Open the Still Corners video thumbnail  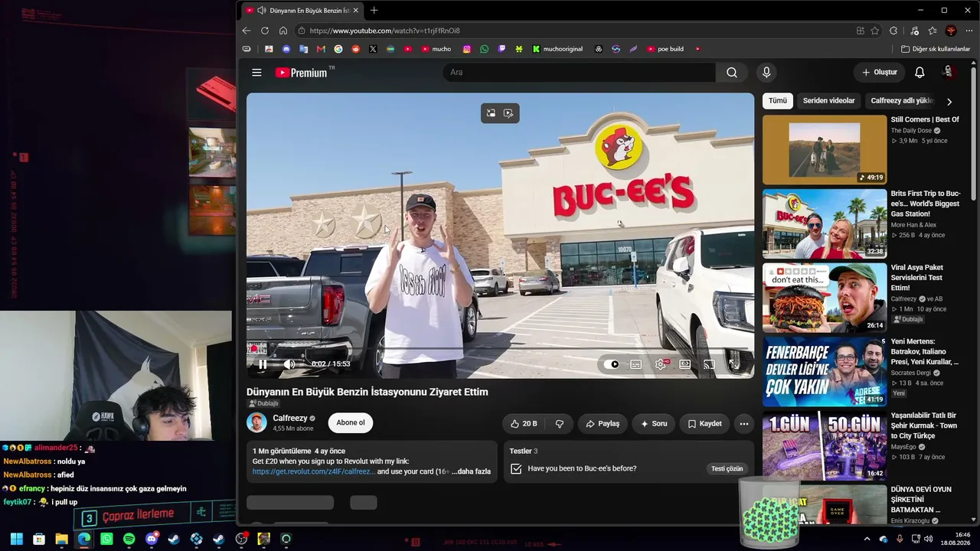coord(825,150)
